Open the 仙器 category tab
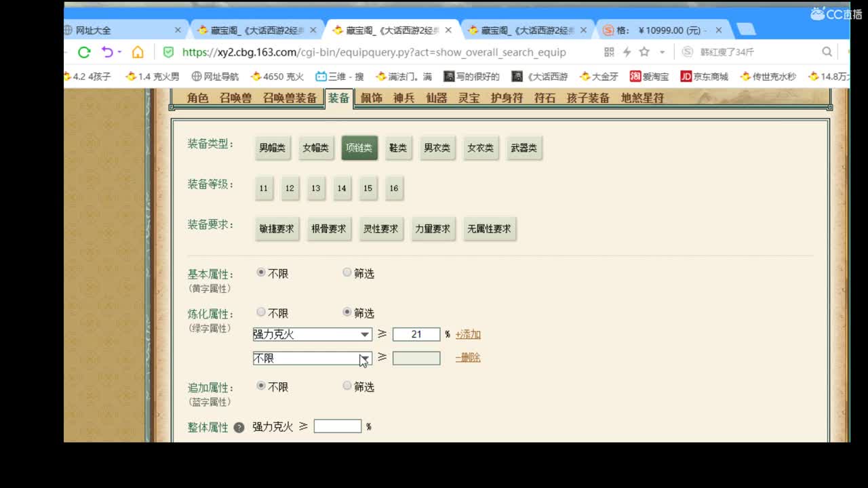Viewport: 868px width, 488px height. coord(436,98)
